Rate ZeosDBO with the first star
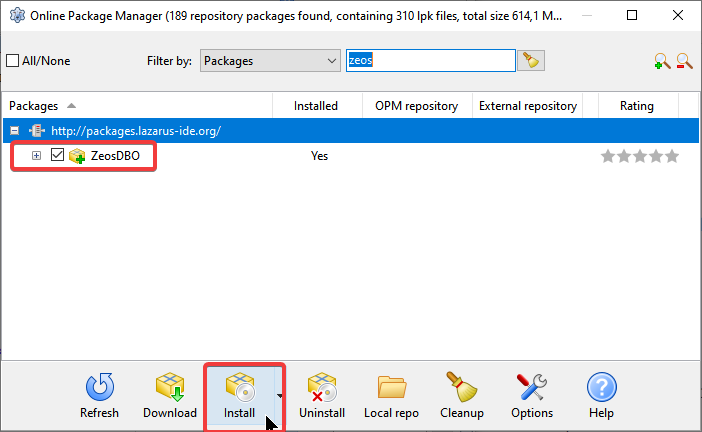This screenshot has height=432, width=702. point(608,156)
